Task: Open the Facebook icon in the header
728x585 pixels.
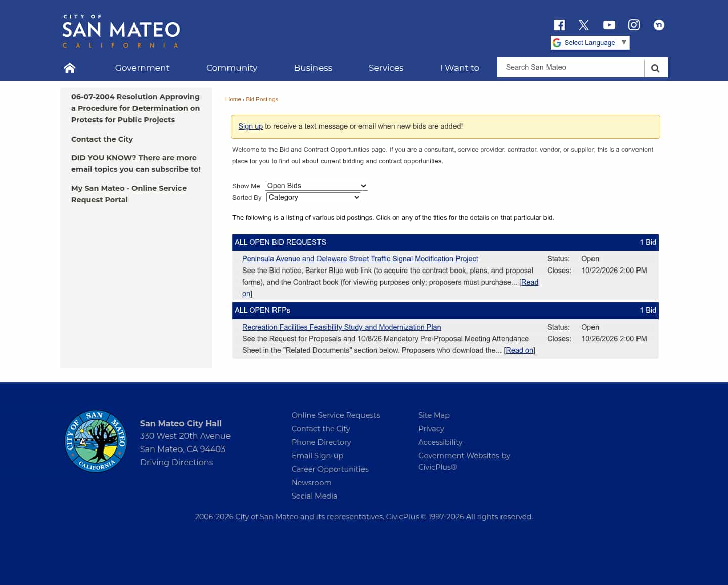Action: (559, 25)
